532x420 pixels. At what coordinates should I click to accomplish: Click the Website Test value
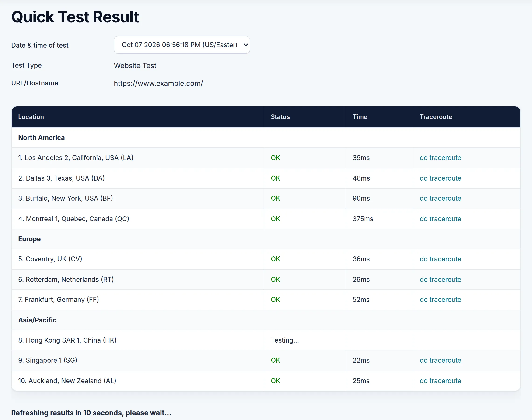point(135,66)
